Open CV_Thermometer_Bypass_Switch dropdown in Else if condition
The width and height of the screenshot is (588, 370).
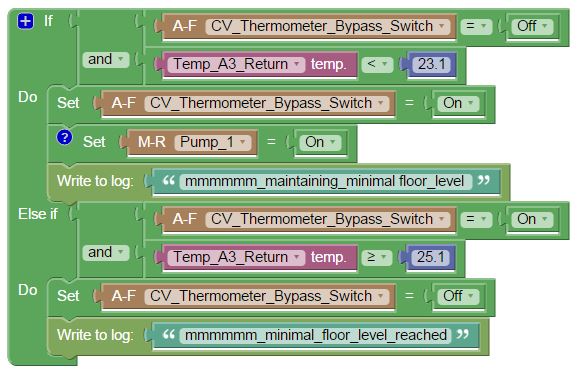[327, 219]
